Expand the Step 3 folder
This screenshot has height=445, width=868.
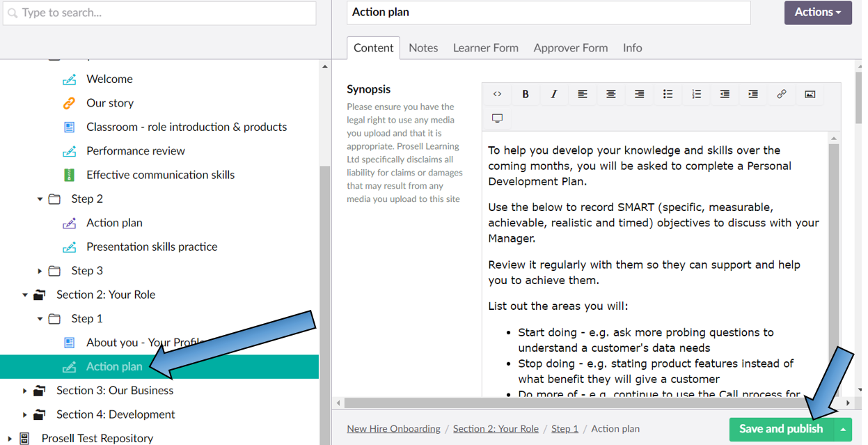point(40,270)
